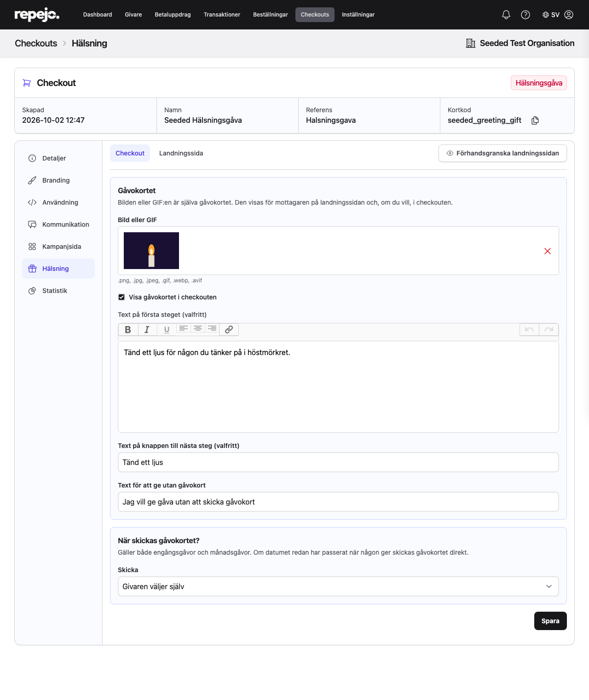Viewport: 589px width, 700px height.
Task: Go to Givare menu
Action: [x=133, y=15]
